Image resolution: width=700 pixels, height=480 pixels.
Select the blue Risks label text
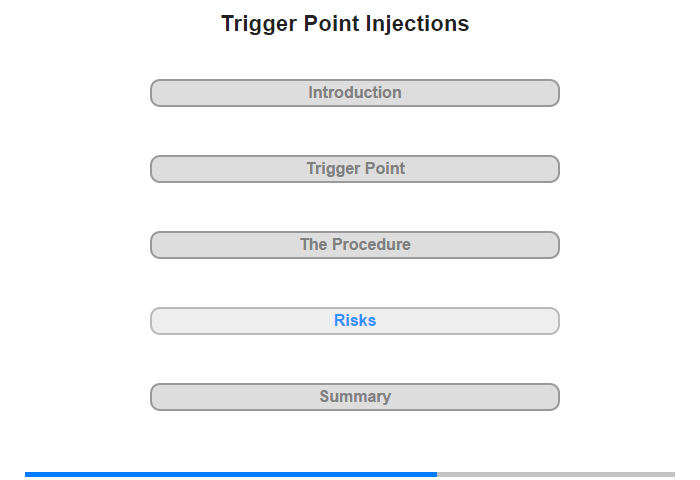pyautogui.click(x=355, y=320)
